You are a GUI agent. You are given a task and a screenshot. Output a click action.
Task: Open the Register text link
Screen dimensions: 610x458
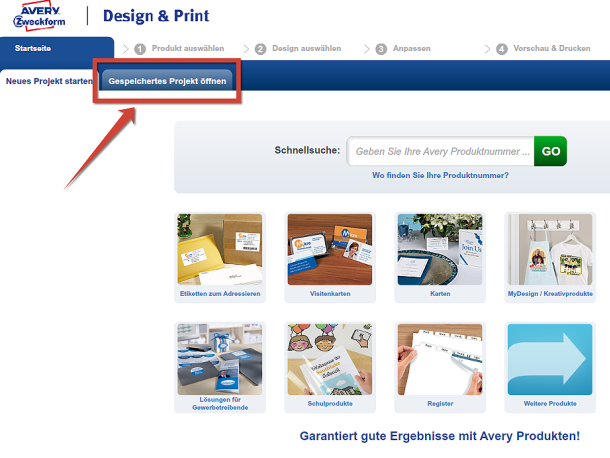tap(440, 404)
